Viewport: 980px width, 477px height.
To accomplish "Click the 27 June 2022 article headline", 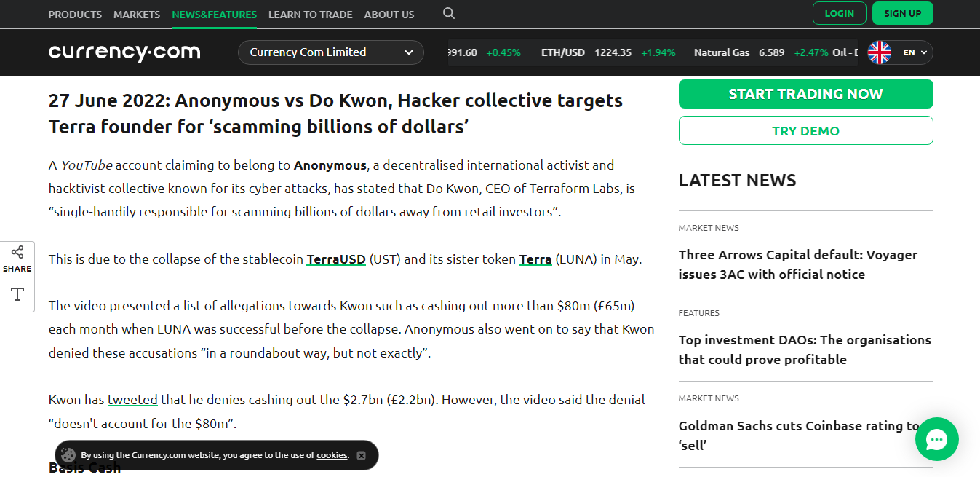I will click(335, 114).
